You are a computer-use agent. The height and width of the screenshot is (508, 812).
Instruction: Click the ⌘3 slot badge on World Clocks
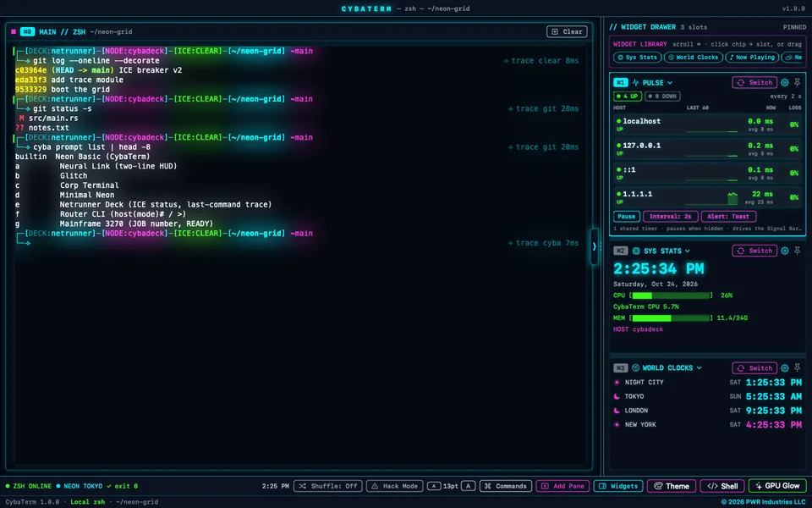pyautogui.click(x=620, y=368)
